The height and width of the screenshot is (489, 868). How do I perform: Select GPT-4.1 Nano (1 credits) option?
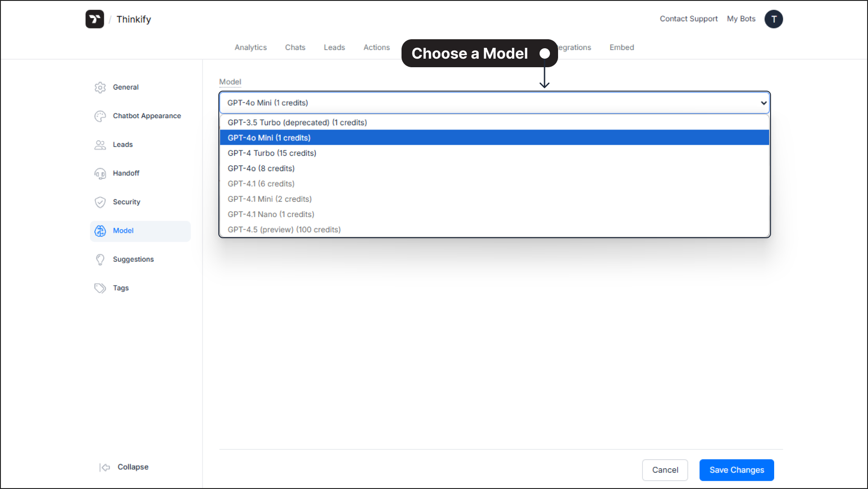[494, 214]
